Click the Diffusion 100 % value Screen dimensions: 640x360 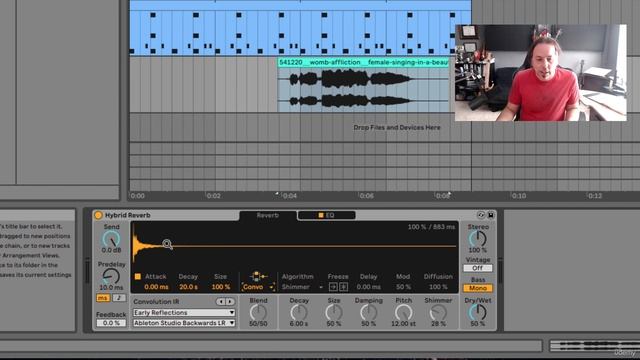(x=438, y=287)
